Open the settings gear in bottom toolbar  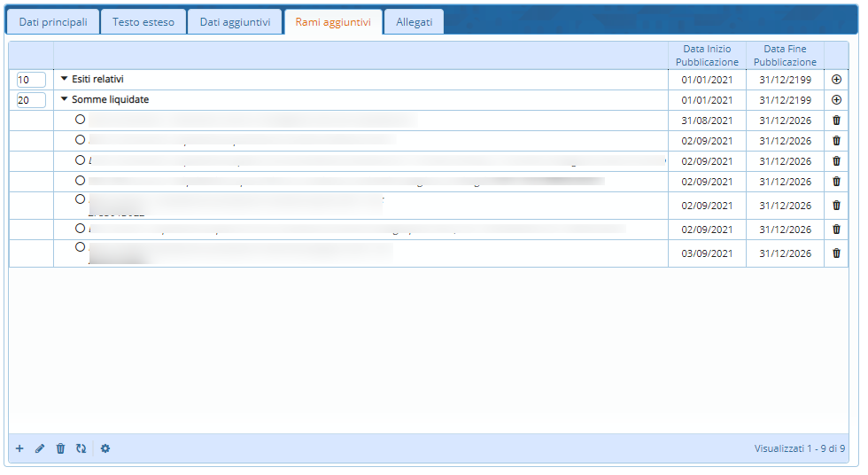(x=105, y=448)
